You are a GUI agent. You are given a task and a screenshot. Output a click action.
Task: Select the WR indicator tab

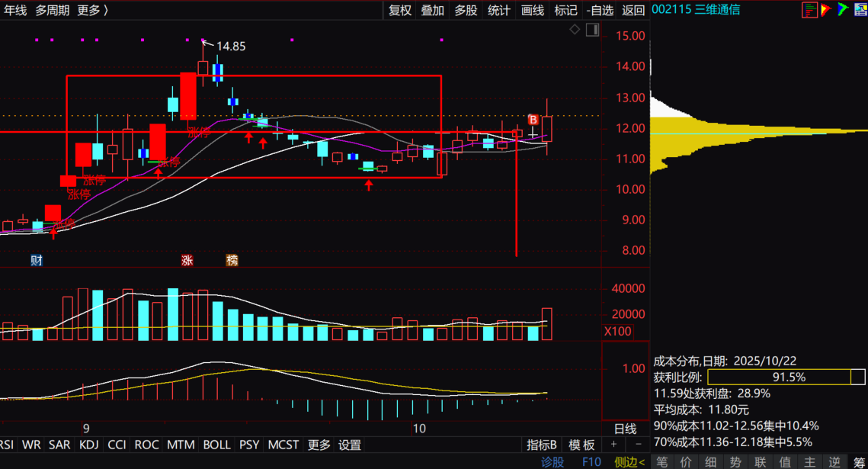coord(31,445)
